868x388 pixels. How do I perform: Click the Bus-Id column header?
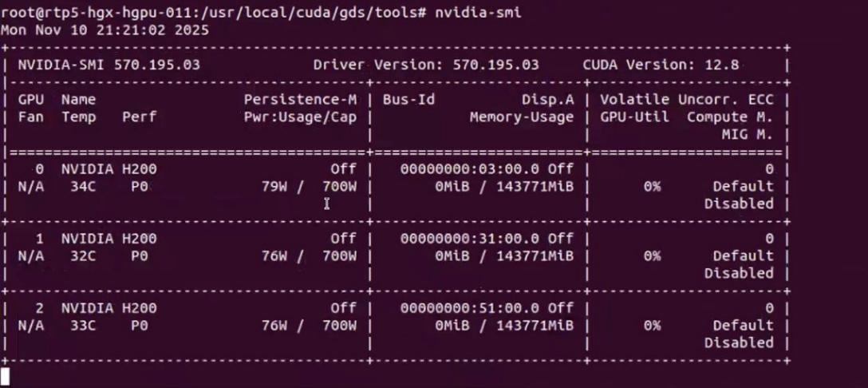(408, 100)
